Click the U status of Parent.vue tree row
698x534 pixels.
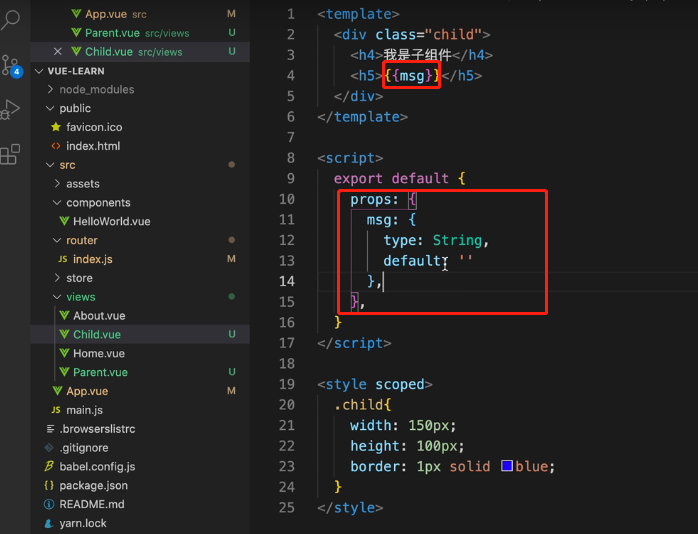coord(231,372)
